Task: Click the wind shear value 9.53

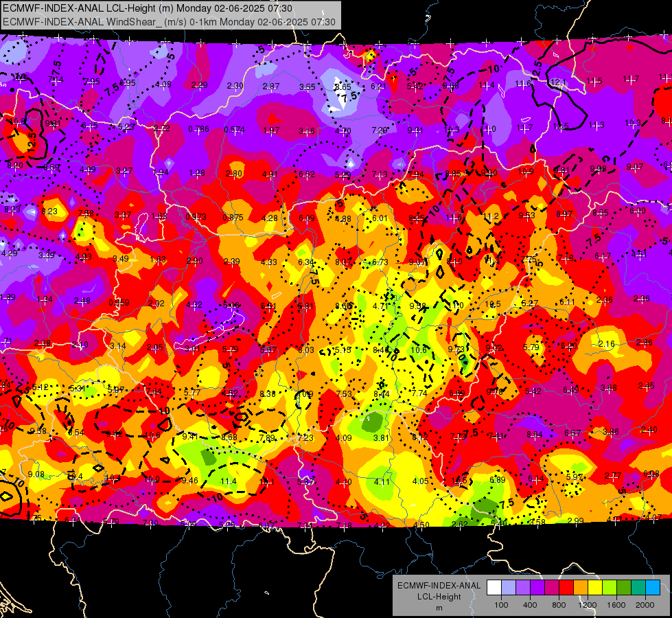Action: 526,215
